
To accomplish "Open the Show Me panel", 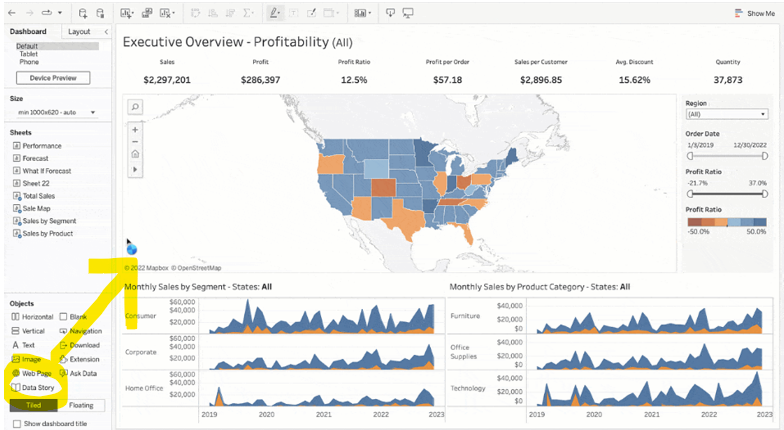I will coord(754,14).
